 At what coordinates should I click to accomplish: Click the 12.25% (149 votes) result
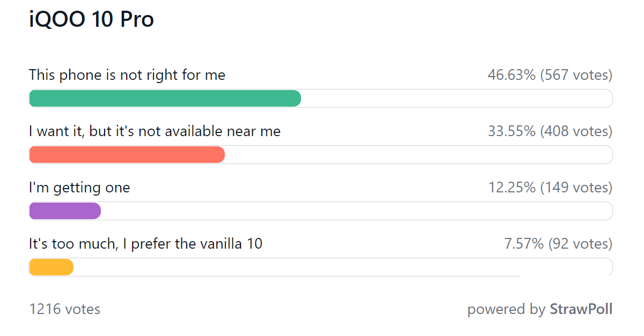point(550,188)
